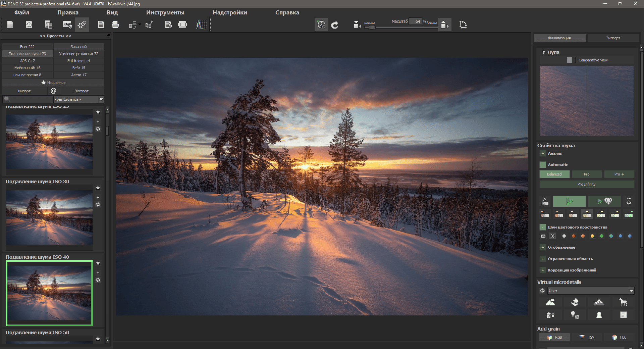Expand the Анализ section
This screenshot has width=644, height=349.
click(x=543, y=153)
